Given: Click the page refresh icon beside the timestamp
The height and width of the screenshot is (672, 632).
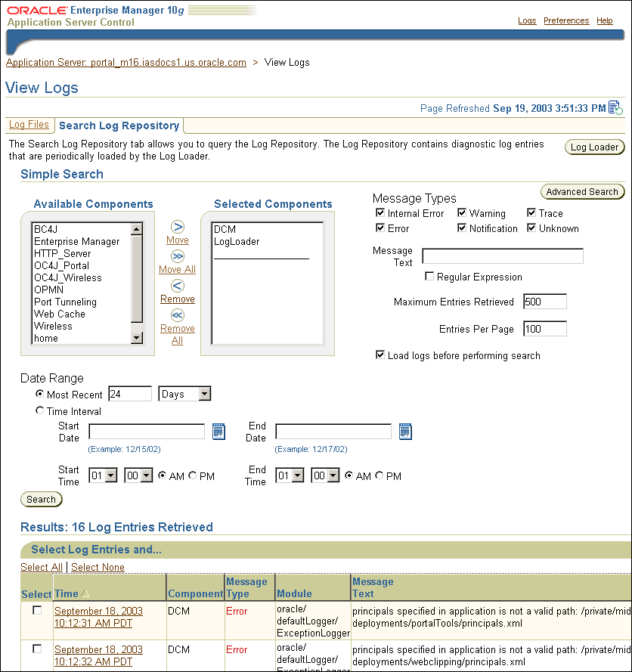Looking at the screenshot, I should (x=617, y=108).
